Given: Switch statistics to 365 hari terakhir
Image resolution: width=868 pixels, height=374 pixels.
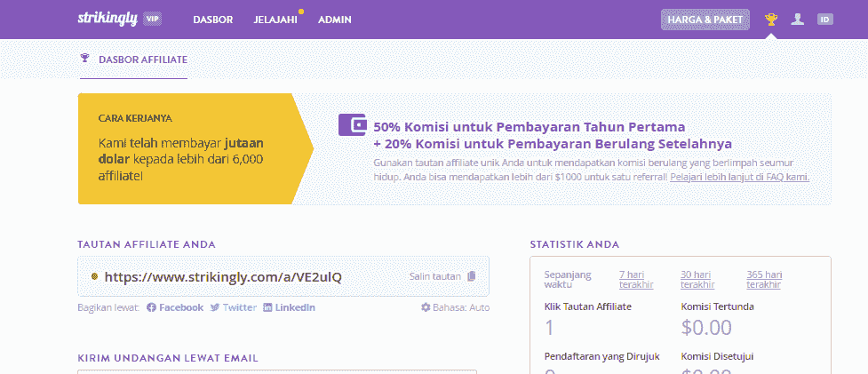Looking at the screenshot, I should tap(764, 280).
